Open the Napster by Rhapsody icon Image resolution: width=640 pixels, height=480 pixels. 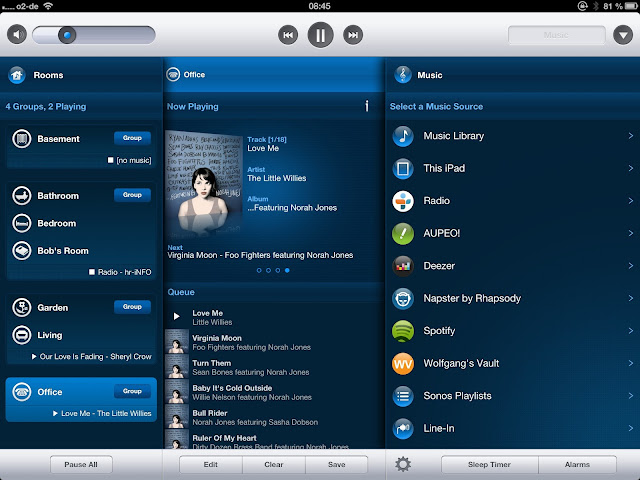403,298
